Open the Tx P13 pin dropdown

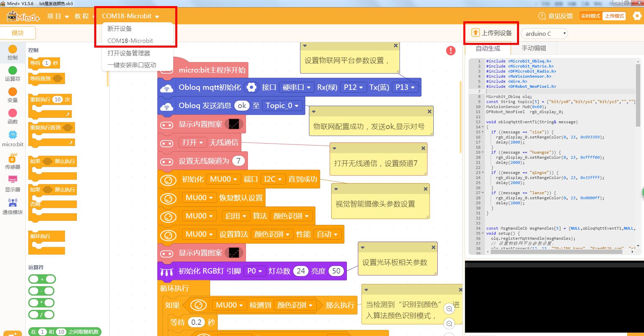coord(405,87)
